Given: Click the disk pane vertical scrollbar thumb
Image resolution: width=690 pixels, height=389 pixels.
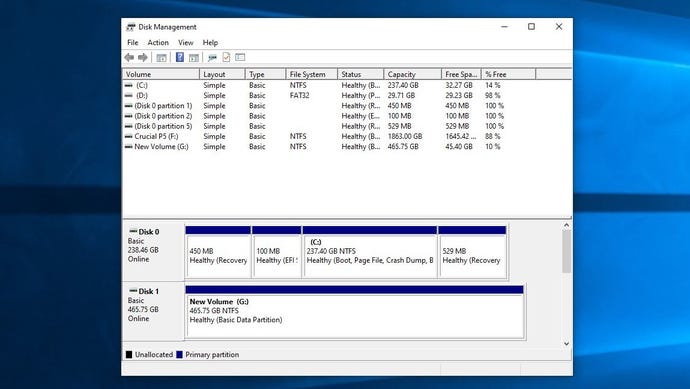Looking at the screenshot, I should coord(566,251).
